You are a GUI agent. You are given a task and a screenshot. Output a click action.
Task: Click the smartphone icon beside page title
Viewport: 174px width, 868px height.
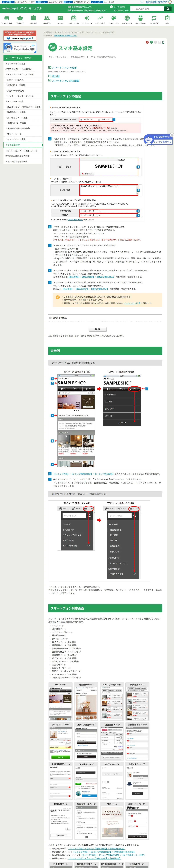163,42
